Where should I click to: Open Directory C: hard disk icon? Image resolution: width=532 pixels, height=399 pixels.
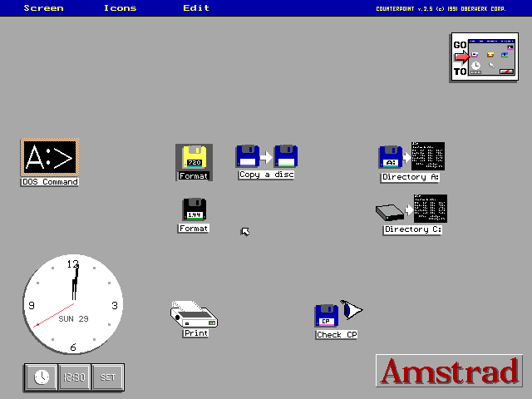[x=412, y=209]
